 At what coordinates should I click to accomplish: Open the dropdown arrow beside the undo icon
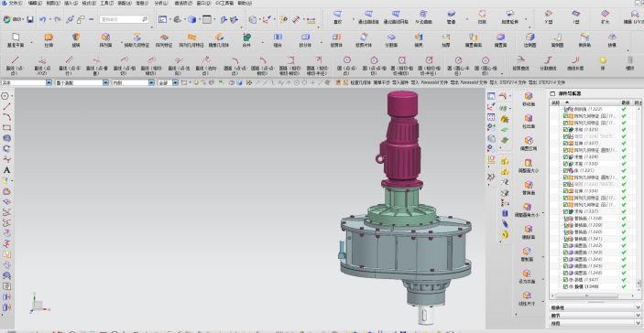point(50,19)
